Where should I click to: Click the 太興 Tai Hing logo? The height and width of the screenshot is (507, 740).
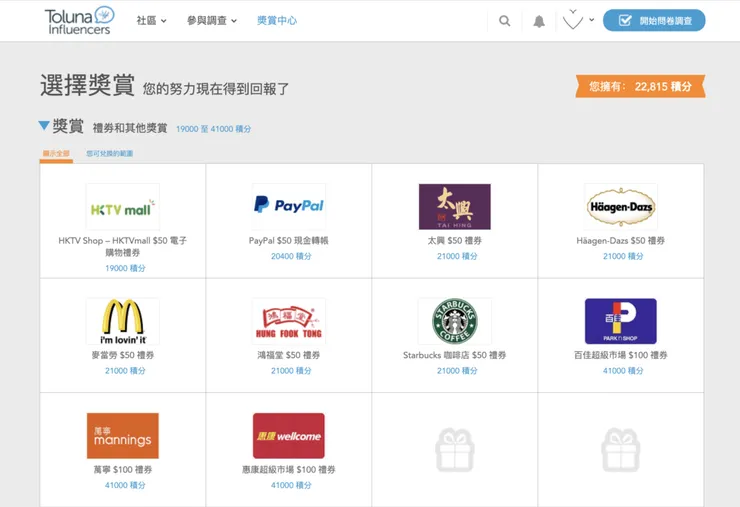coord(455,207)
